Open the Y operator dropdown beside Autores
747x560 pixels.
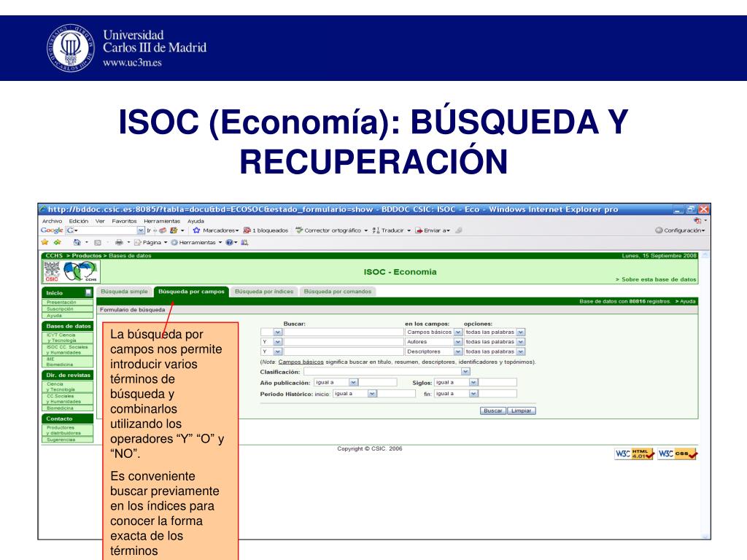click(x=271, y=342)
